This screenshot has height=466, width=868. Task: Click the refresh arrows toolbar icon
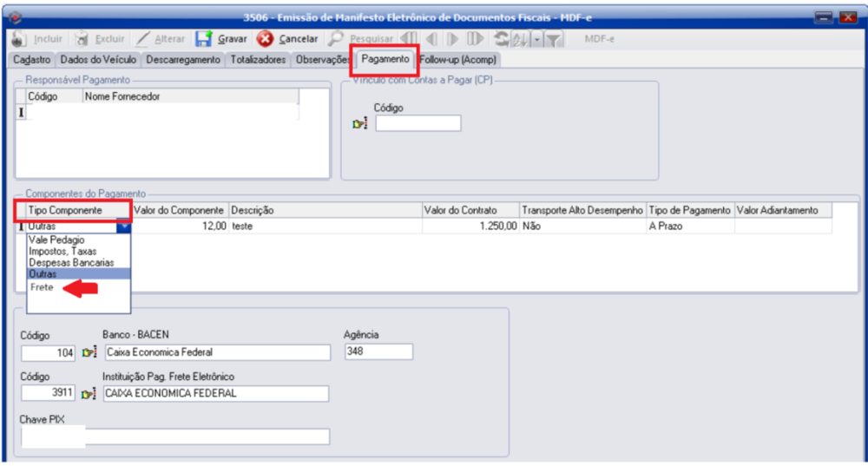coord(501,39)
